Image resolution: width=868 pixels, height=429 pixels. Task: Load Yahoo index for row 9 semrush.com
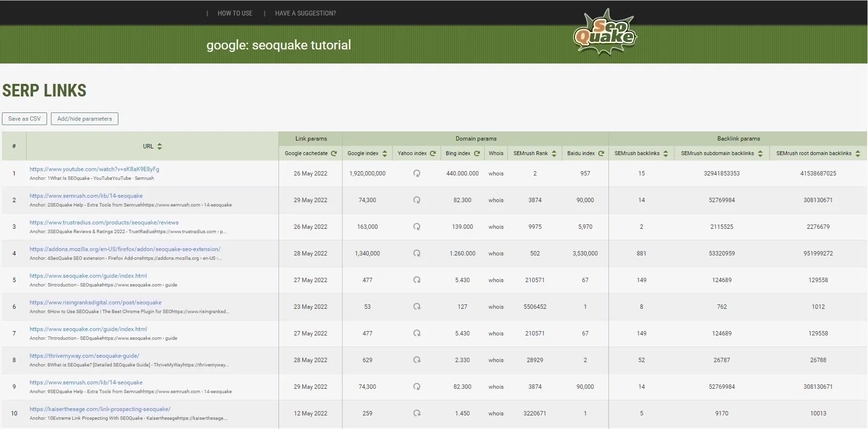pyautogui.click(x=416, y=387)
